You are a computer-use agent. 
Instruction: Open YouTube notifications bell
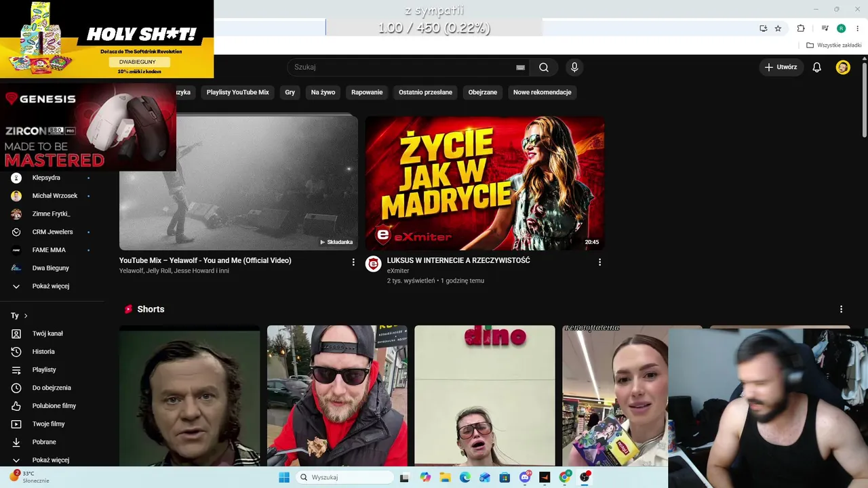(817, 67)
